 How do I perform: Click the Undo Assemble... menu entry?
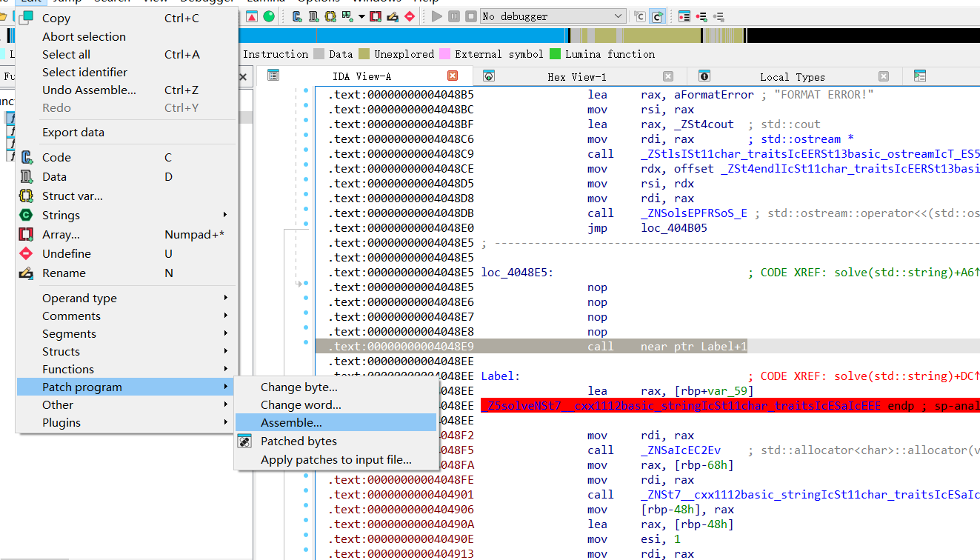pos(89,90)
